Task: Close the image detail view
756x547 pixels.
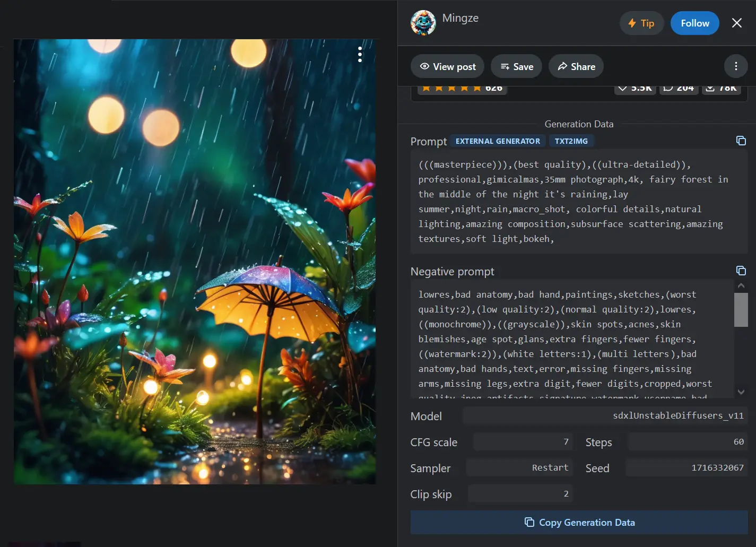Action: 736,23
